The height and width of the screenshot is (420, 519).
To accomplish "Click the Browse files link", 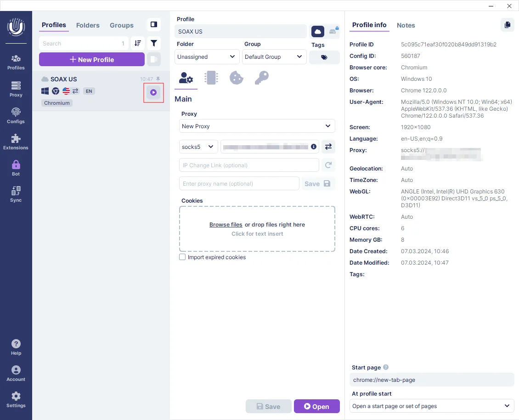I will 226,225.
